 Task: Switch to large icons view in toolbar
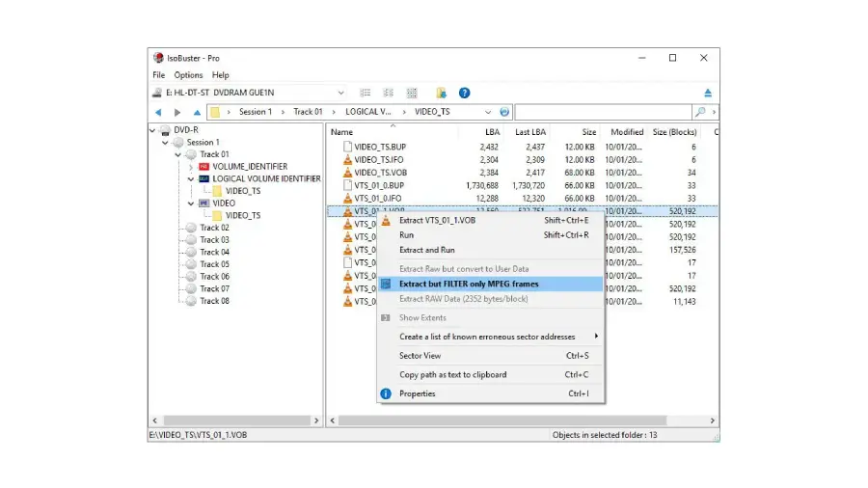click(412, 93)
